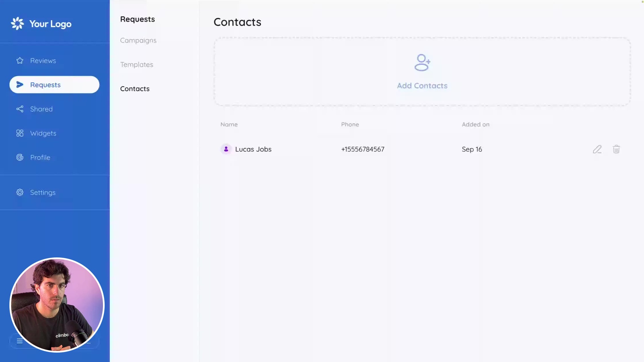The width and height of the screenshot is (644, 362).
Task: Open Widgets via its grid icon
Action: pyautogui.click(x=20, y=133)
